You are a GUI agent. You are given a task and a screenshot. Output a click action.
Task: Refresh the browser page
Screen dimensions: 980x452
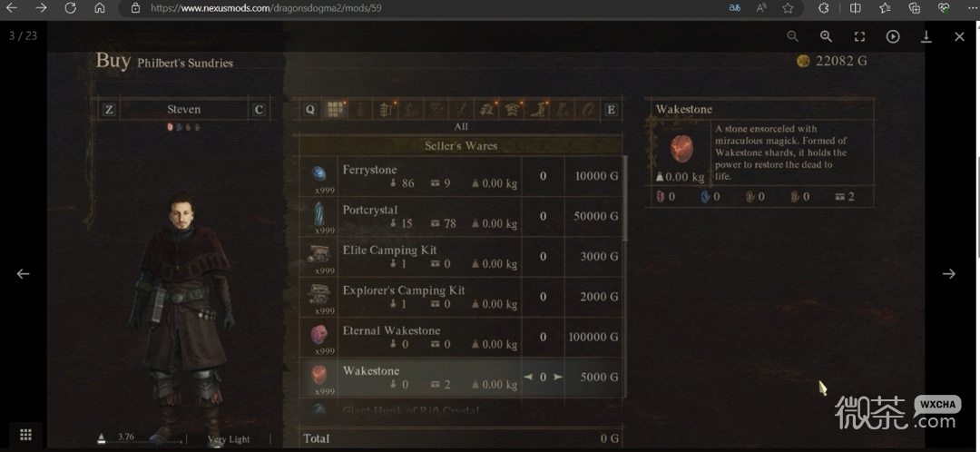70,8
